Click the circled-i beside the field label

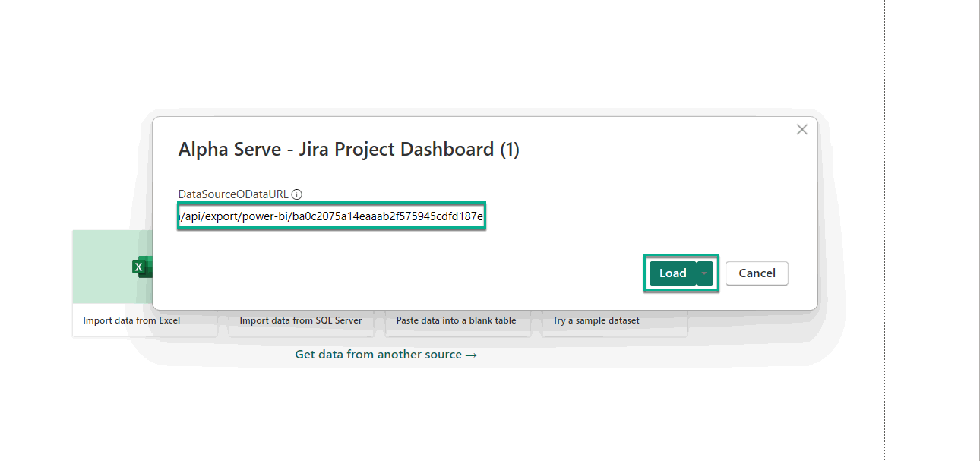click(x=296, y=194)
